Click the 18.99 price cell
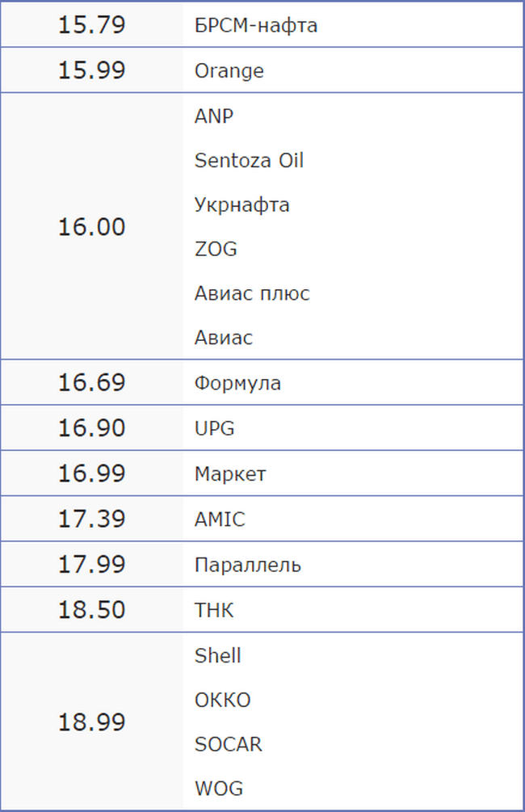Image resolution: width=525 pixels, height=812 pixels. pyautogui.click(x=91, y=722)
